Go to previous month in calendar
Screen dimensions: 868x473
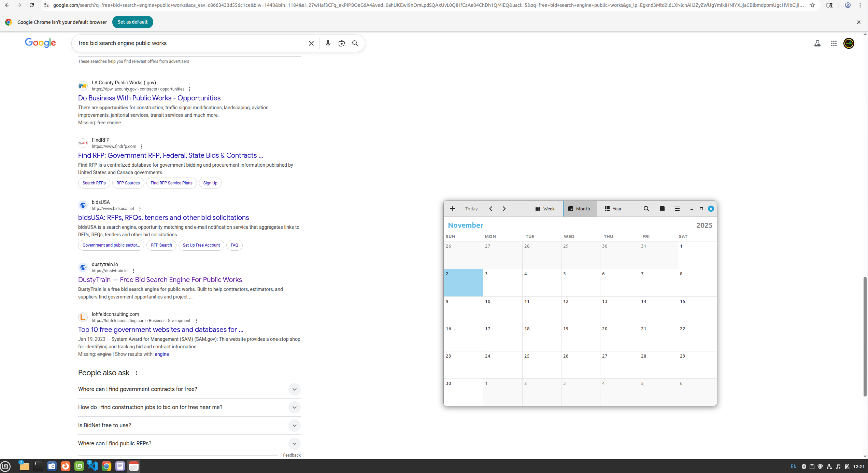[490, 209]
